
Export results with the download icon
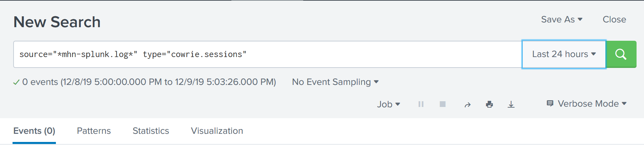tap(511, 104)
